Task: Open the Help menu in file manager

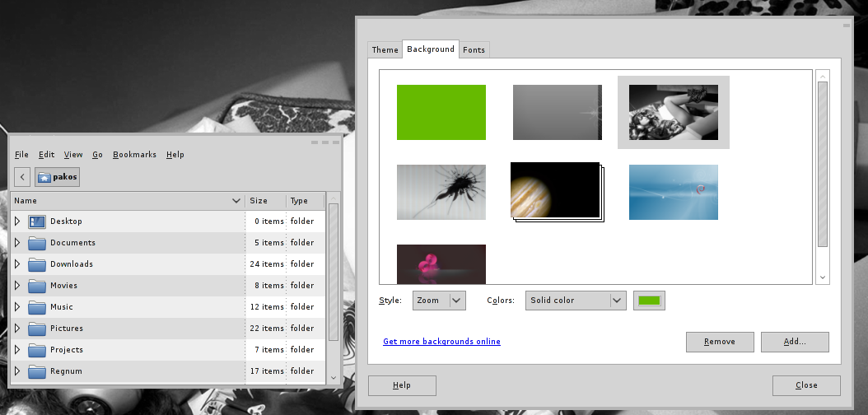Action: [175, 155]
